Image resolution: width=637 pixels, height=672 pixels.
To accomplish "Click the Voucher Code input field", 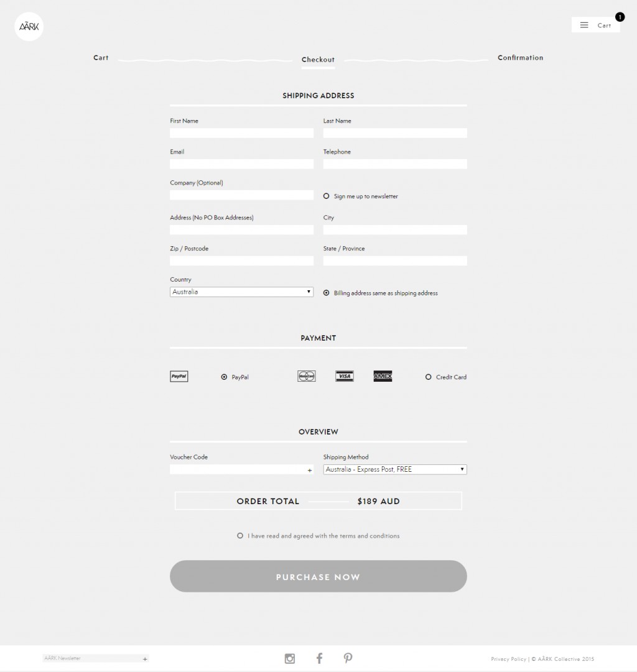I will (236, 469).
